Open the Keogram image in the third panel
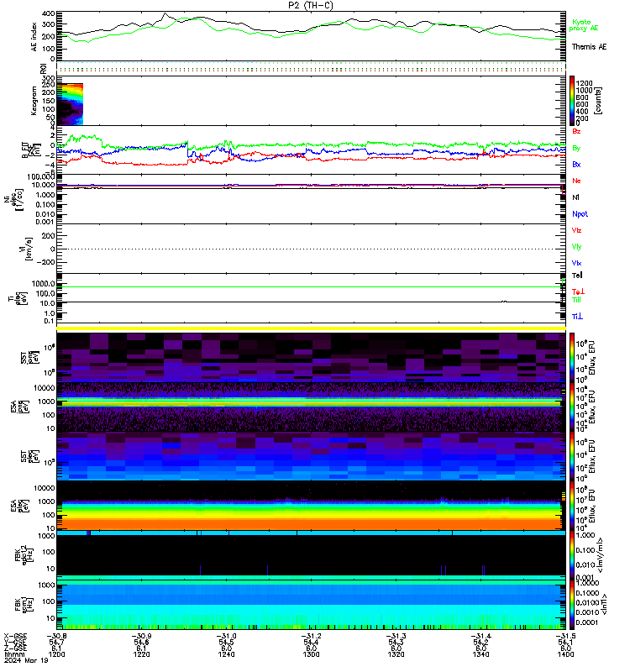Image resolution: width=630 pixels, height=672 pixels. click(x=70, y=104)
